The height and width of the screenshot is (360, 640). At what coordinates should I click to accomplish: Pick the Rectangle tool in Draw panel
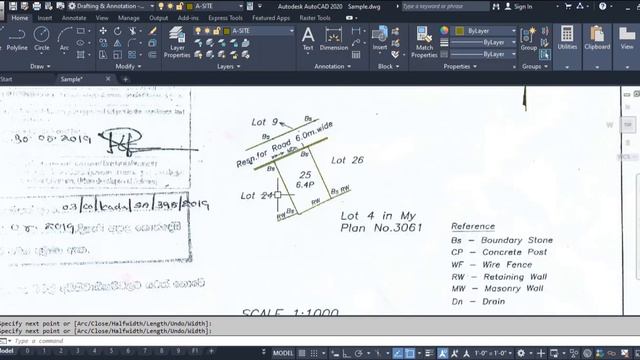[x=81, y=31]
